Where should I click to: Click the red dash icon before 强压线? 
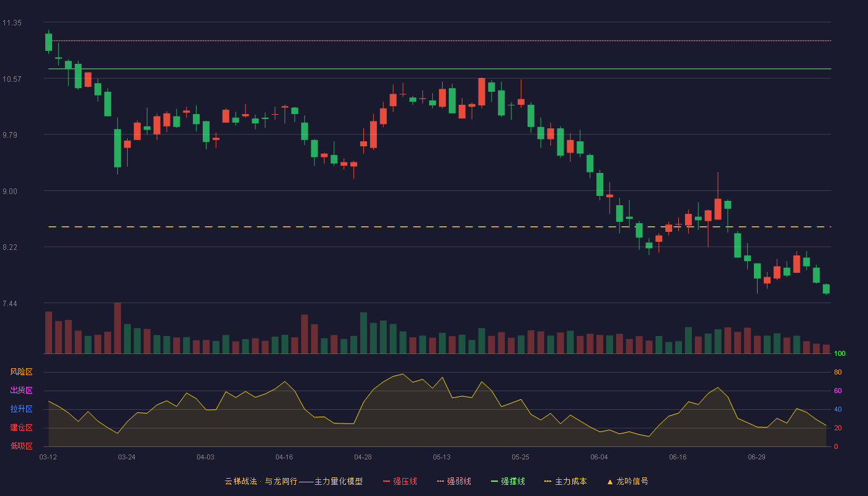click(387, 481)
